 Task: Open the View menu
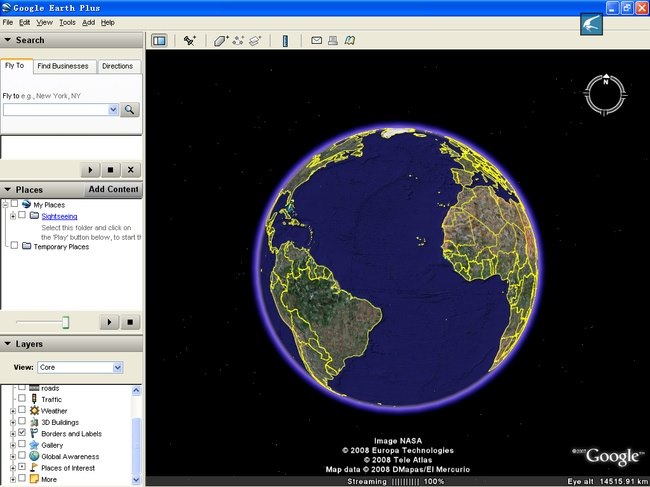[44, 22]
